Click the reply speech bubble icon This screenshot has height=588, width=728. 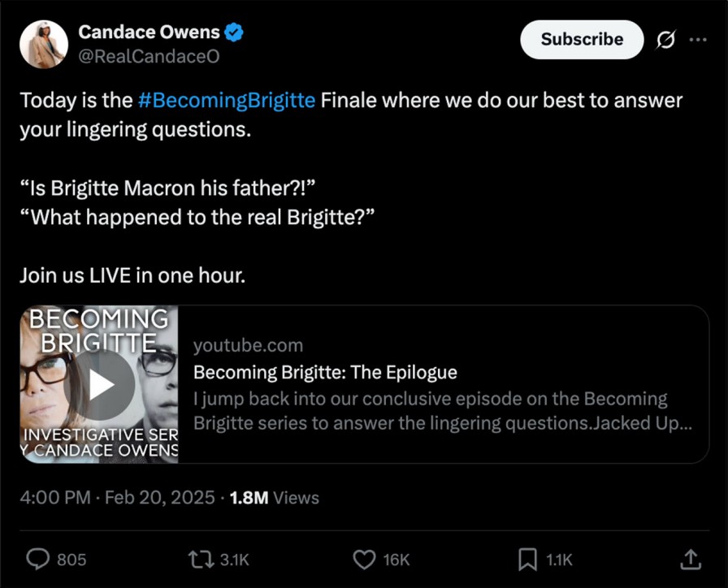click(39, 559)
